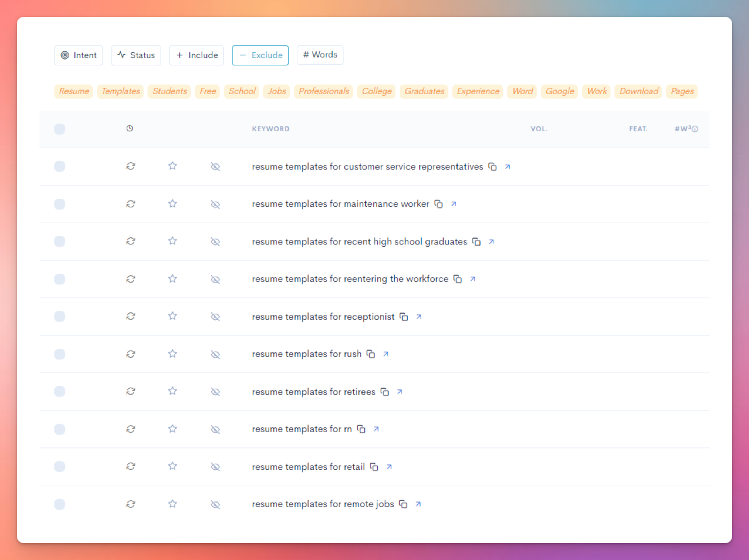This screenshot has width=749, height=560.
Task: Refresh the 'receptionist' keyword row
Action: [131, 316]
